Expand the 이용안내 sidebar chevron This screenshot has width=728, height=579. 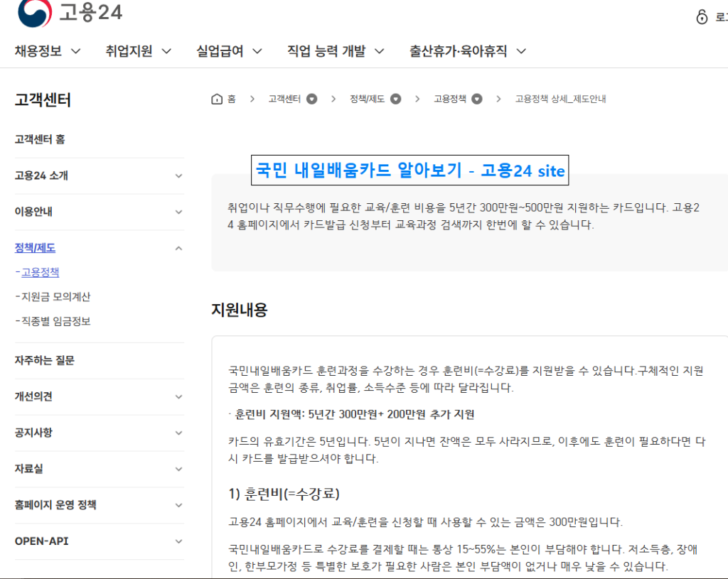point(178,212)
